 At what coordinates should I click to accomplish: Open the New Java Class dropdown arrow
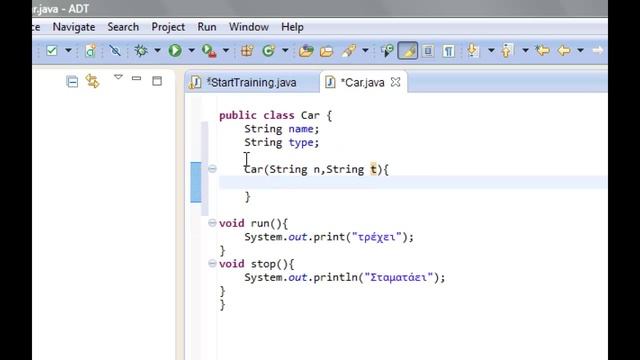pos(285,51)
